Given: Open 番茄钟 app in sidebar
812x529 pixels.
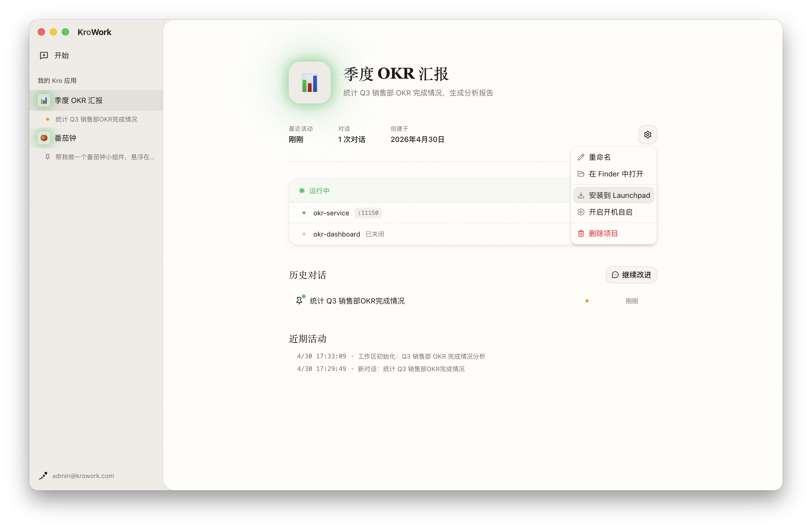Looking at the screenshot, I should click(96, 138).
